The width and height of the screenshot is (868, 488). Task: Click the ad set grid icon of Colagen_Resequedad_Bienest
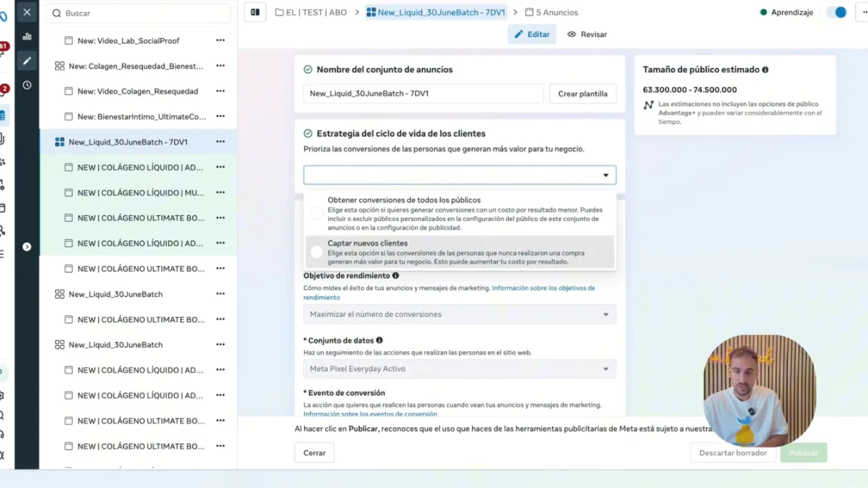pyautogui.click(x=60, y=66)
